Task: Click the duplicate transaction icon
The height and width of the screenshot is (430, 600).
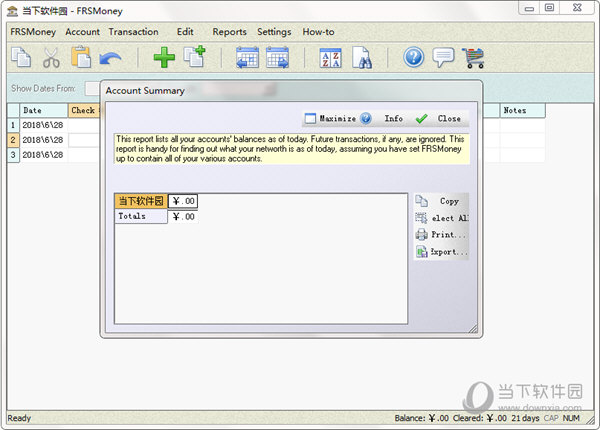Action: click(195, 57)
